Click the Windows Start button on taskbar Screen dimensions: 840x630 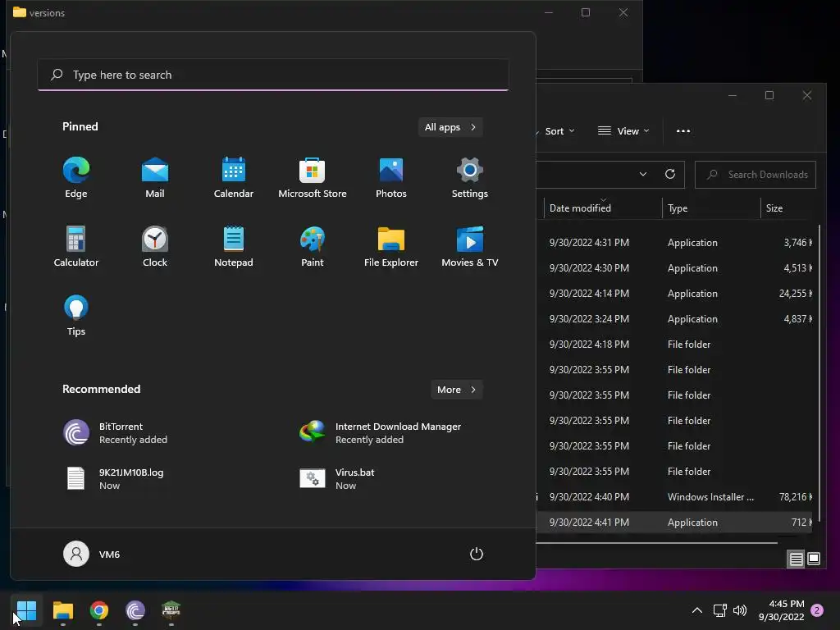(x=26, y=610)
